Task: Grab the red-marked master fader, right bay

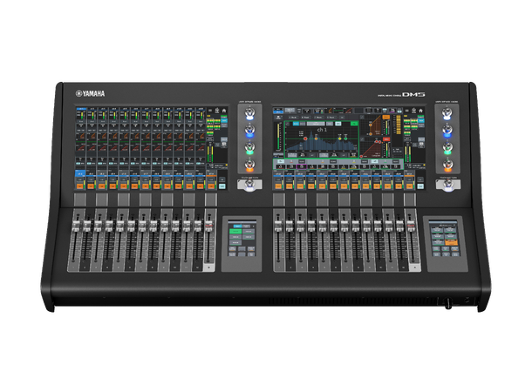Action: 410,225
